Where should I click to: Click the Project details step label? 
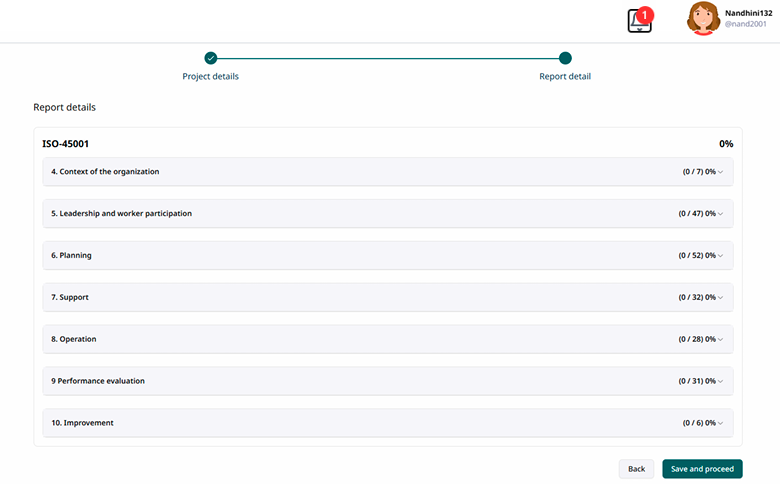210,76
